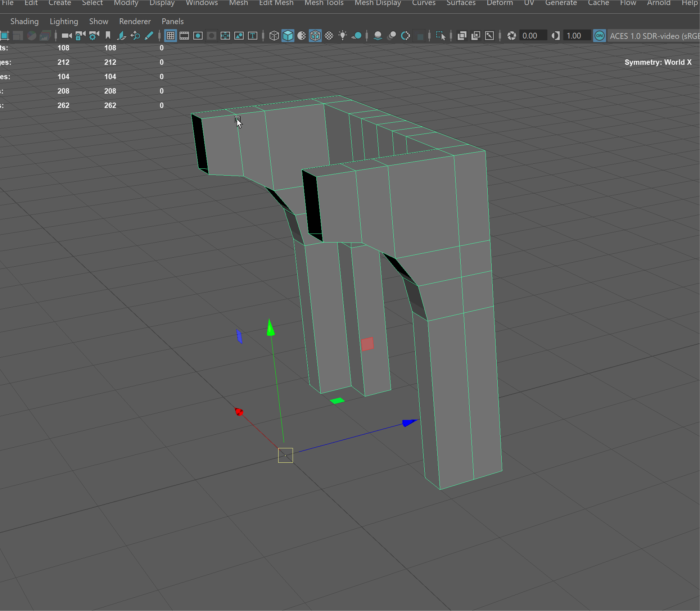
Task: Open the Shading panel menu
Action: [x=24, y=21]
